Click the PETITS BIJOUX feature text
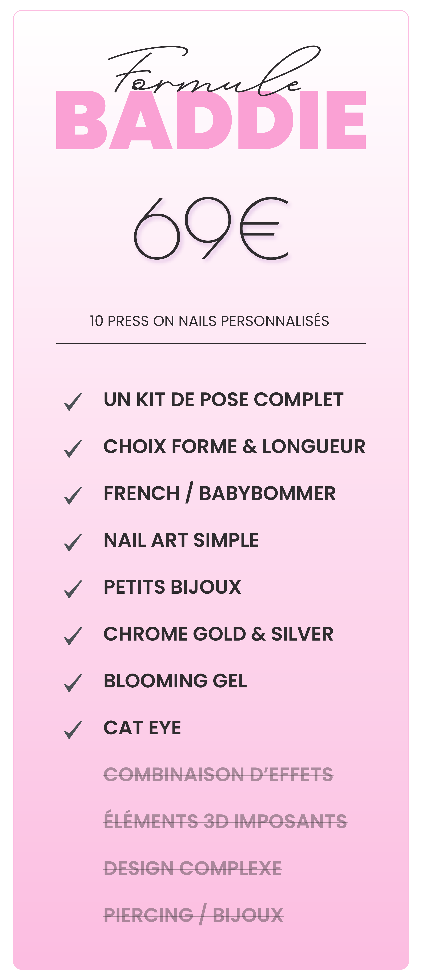This screenshot has height=980, width=422. click(172, 587)
